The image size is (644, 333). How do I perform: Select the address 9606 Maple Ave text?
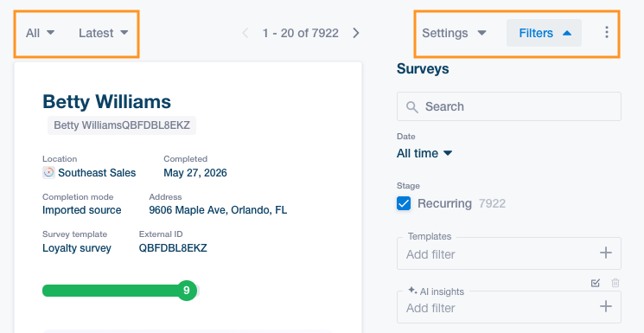pyautogui.click(x=218, y=210)
